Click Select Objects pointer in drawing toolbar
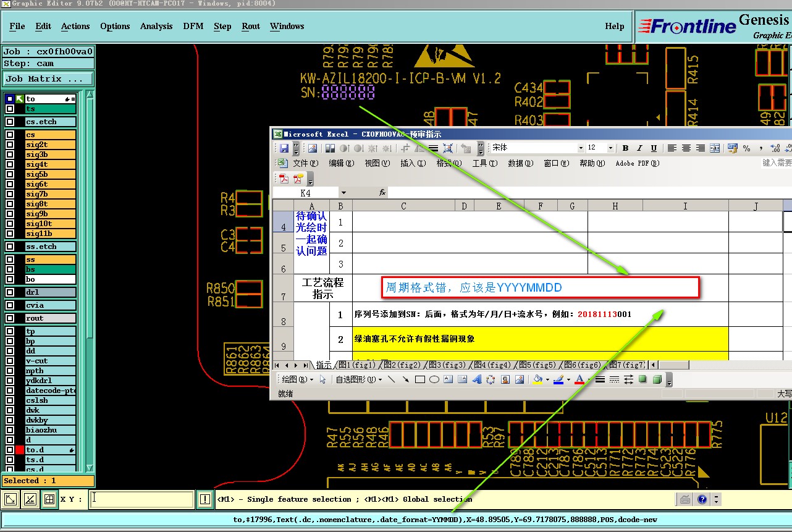The image size is (792, 532). coord(323,379)
